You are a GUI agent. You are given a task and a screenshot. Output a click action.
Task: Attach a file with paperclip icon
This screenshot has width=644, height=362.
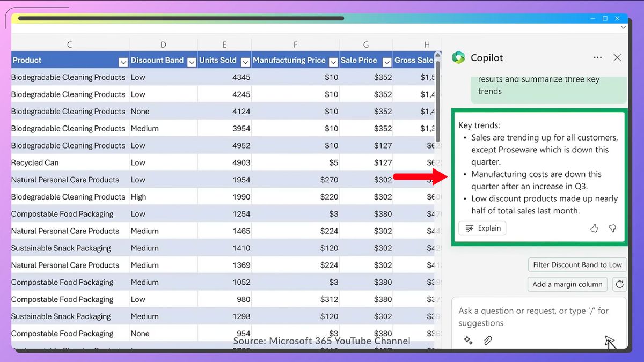pos(488,341)
